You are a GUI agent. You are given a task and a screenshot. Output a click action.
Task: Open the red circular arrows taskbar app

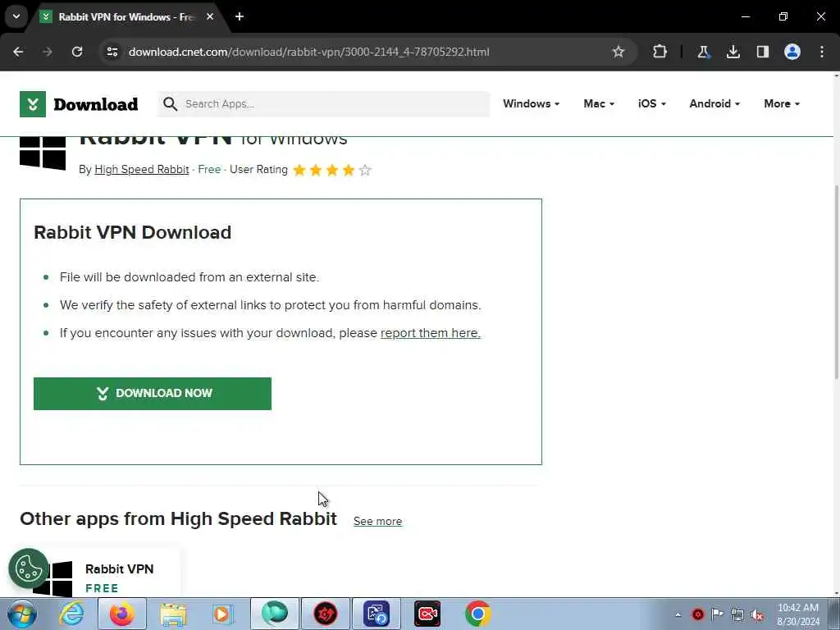(x=325, y=614)
